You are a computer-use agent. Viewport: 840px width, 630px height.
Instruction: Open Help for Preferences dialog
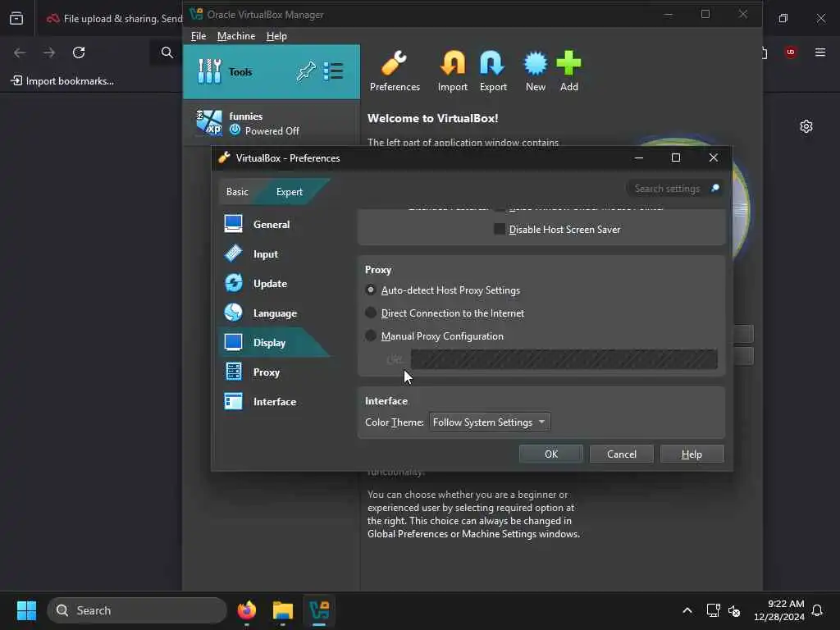[x=692, y=454]
